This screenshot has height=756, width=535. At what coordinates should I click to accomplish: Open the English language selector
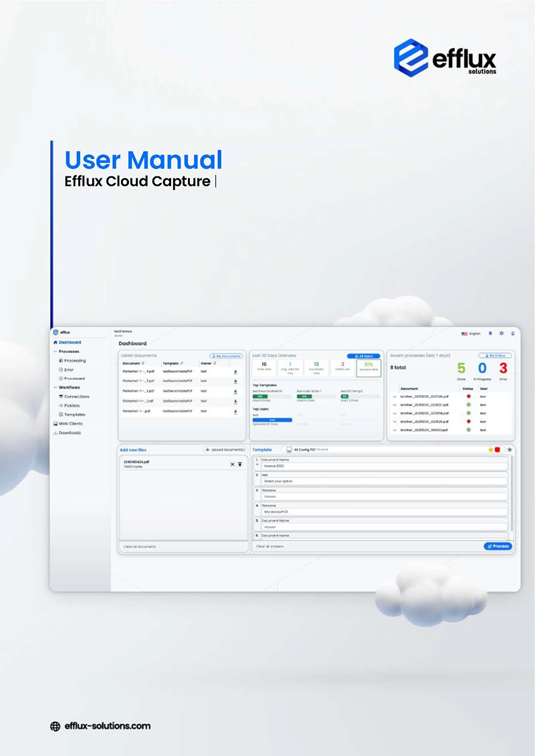click(472, 333)
